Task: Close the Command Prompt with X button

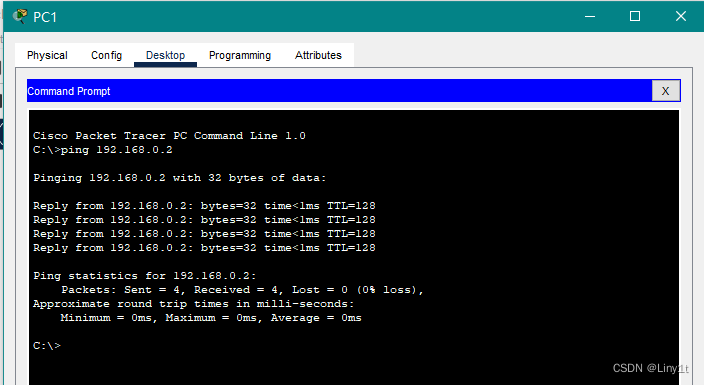Action: click(x=665, y=91)
